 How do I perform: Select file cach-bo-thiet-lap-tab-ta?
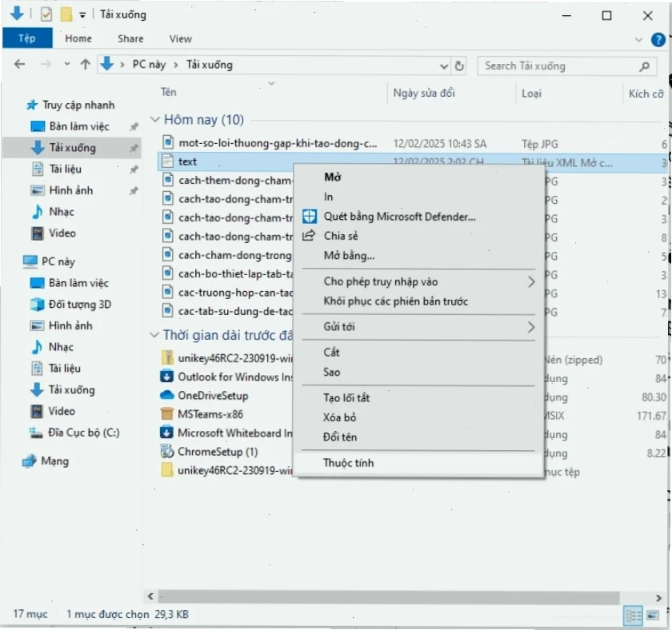pos(236,273)
